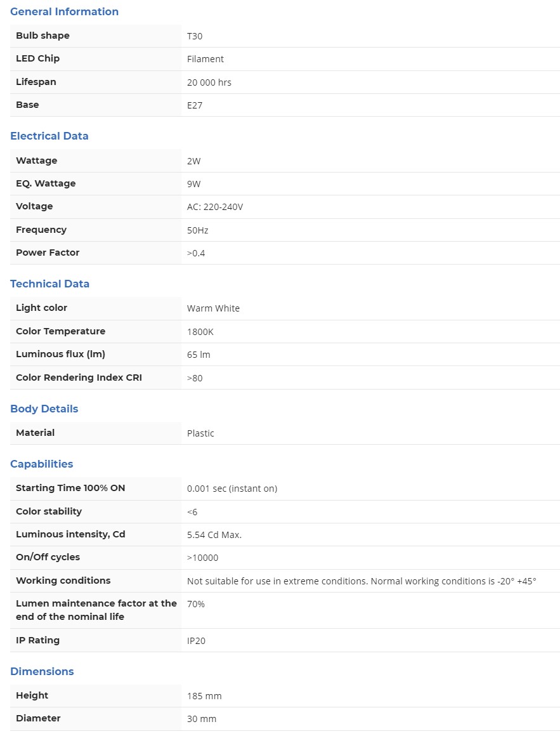Select the Plastic material value
560x736 pixels.
(x=200, y=433)
